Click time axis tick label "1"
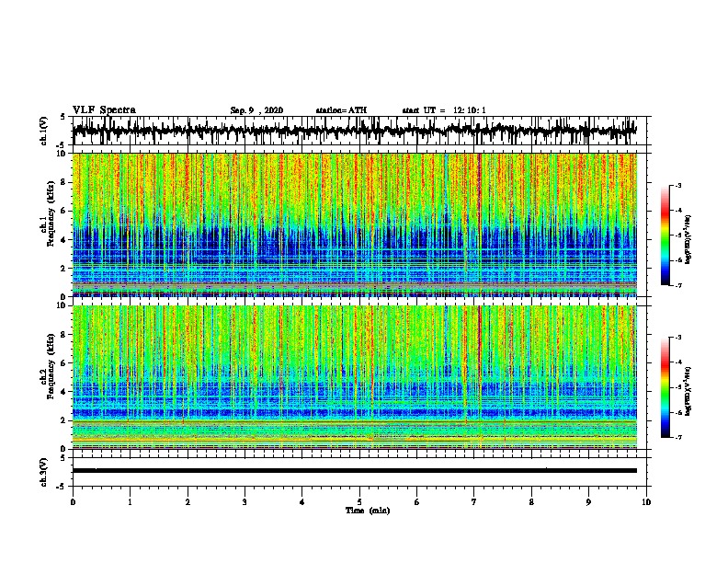 point(130,502)
